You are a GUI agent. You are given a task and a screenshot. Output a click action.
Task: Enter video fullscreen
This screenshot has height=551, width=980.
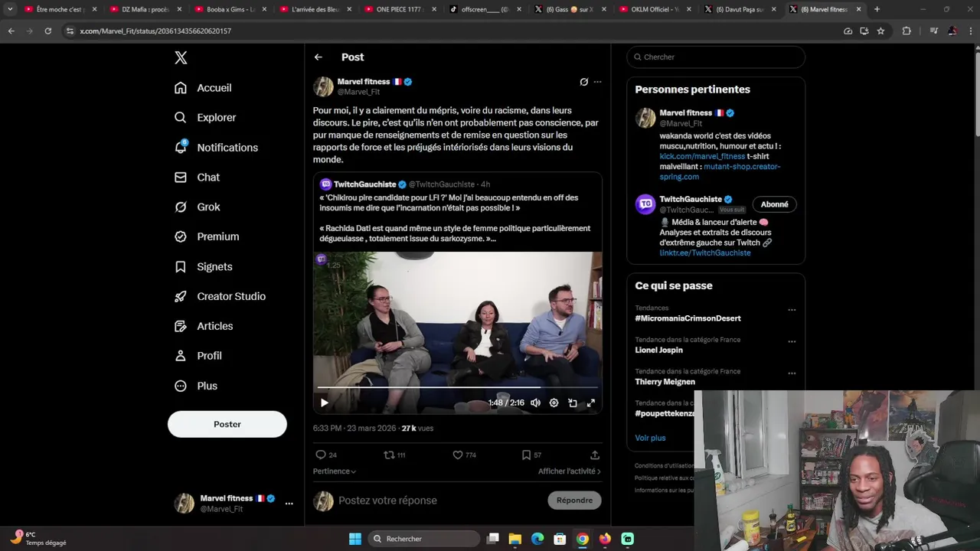[x=591, y=403]
